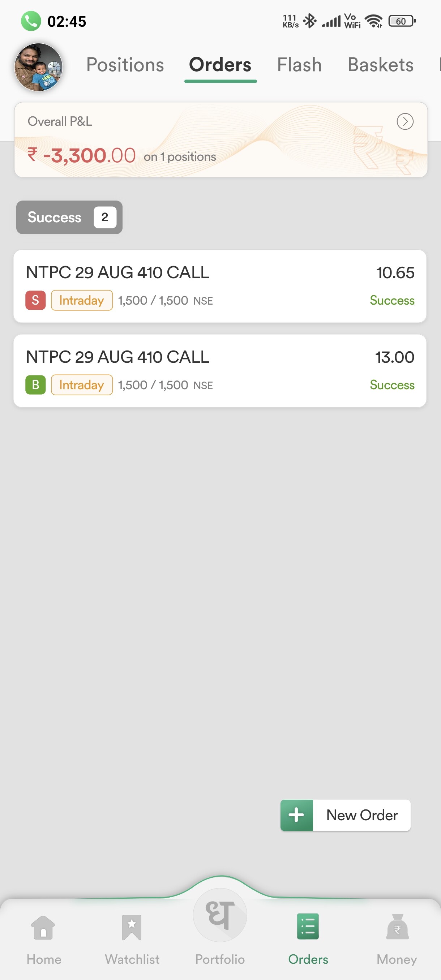Tap the red S sell badge

click(x=35, y=300)
